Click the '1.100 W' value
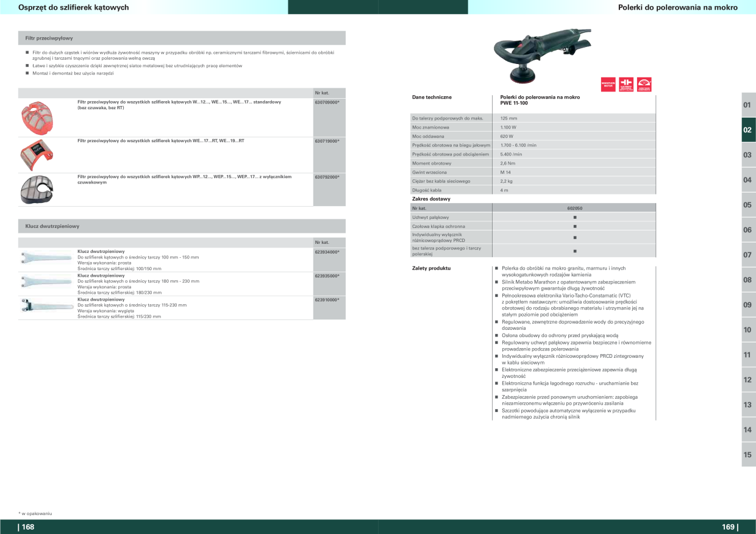Image resolution: width=756 pixels, height=534 pixels. (508, 127)
